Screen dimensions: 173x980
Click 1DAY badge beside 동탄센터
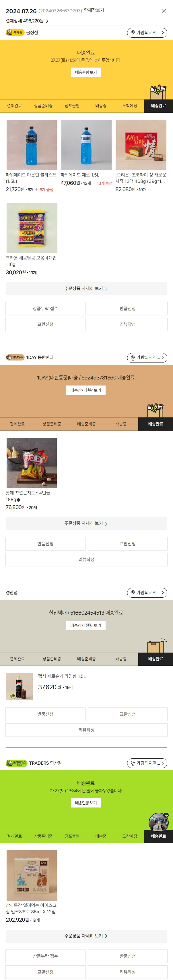point(15,358)
